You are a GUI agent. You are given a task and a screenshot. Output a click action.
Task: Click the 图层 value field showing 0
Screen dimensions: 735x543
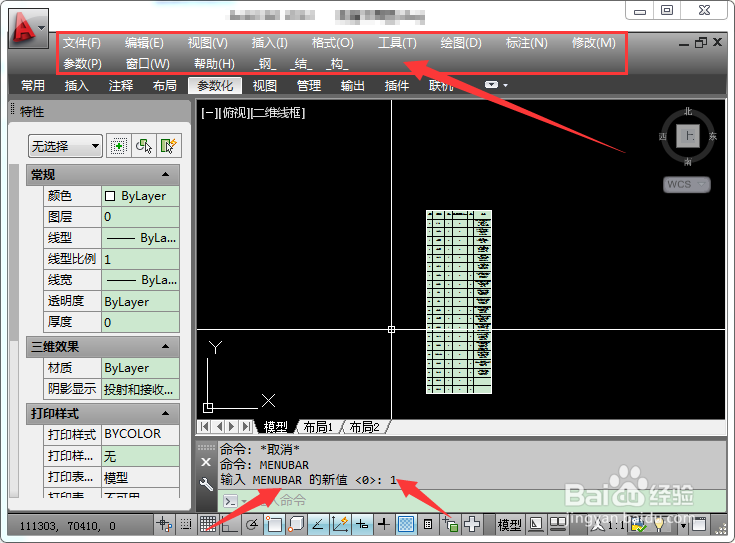(x=140, y=217)
